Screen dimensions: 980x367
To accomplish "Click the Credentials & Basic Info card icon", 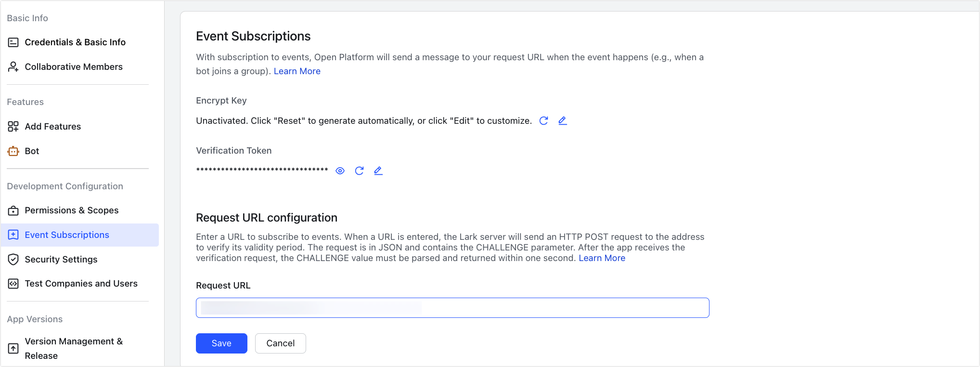I will [13, 42].
